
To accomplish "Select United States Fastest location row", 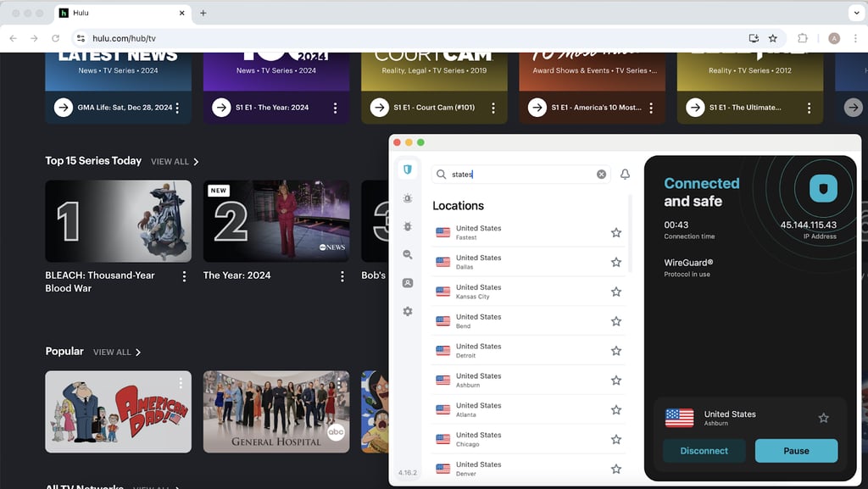I will (529, 232).
